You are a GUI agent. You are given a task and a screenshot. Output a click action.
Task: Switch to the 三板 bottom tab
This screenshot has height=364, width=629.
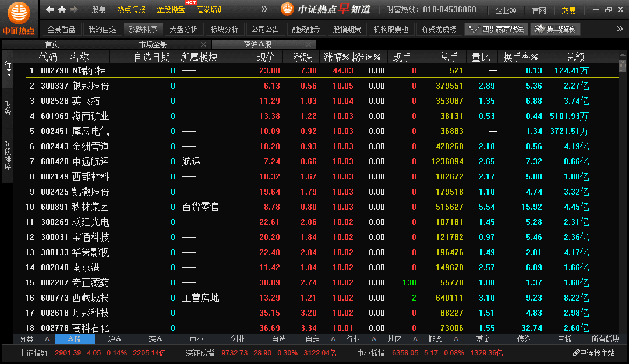coord(565,339)
